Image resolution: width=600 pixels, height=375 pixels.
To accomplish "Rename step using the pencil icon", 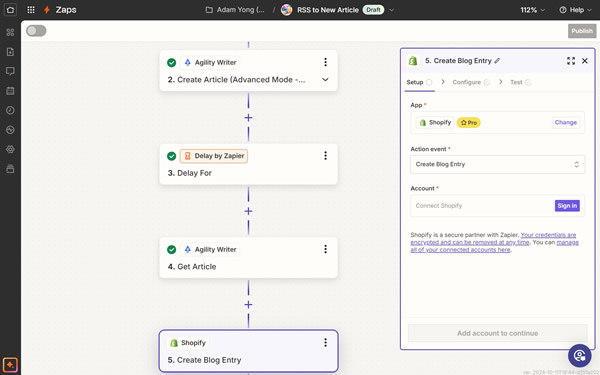I will pos(497,61).
